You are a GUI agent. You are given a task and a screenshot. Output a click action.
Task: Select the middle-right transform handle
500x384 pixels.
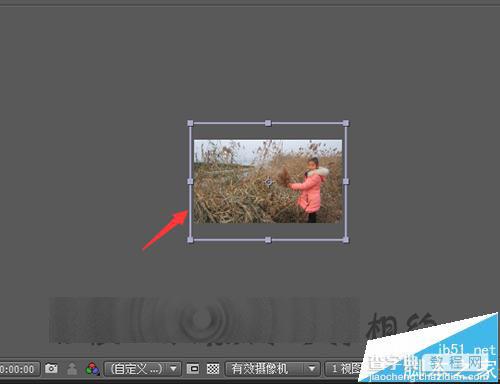[x=346, y=181]
